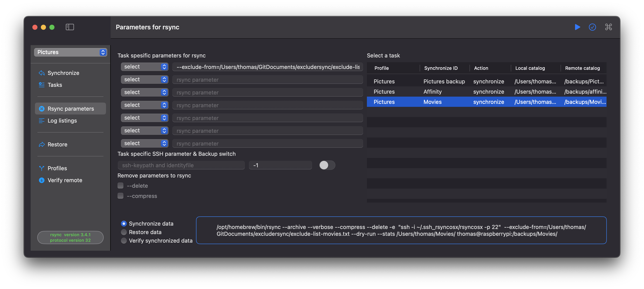Click the Remote catalog column header
The width and height of the screenshot is (644, 289).
[x=582, y=68]
